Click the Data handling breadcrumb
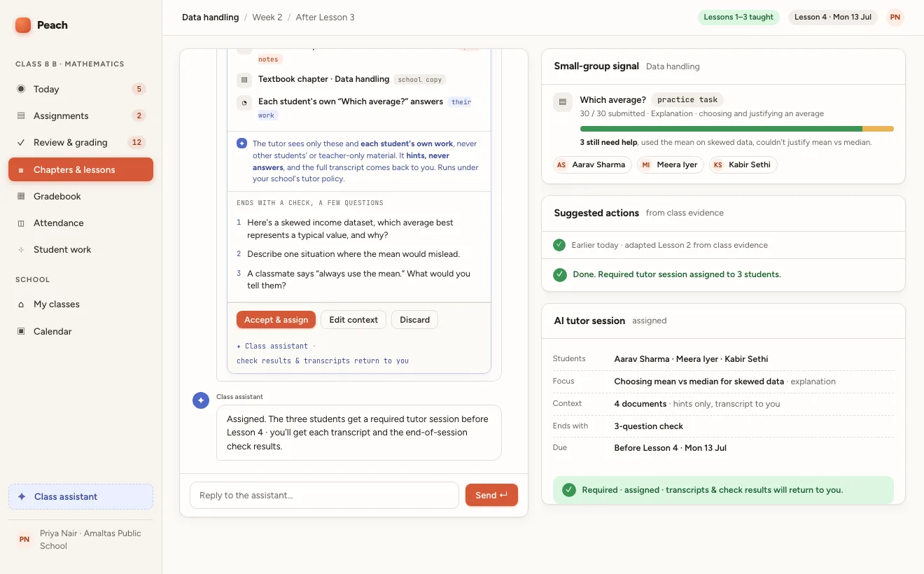 (x=210, y=17)
